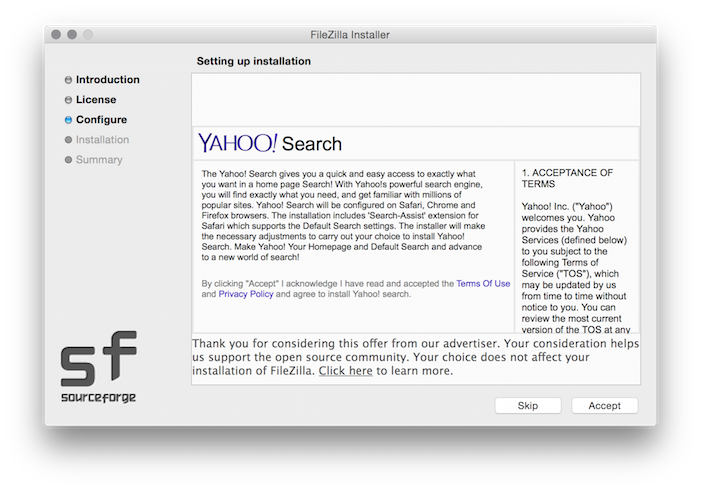
Task: Follow the 'Click here' learn more link
Action: pyautogui.click(x=345, y=371)
